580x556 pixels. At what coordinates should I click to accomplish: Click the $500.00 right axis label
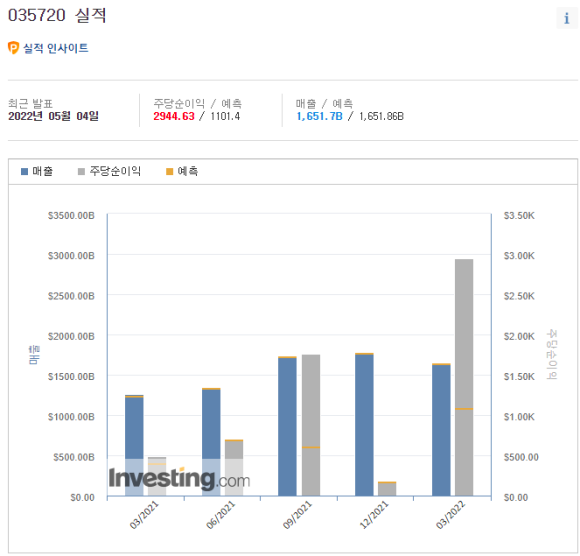click(x=521, y=458)
